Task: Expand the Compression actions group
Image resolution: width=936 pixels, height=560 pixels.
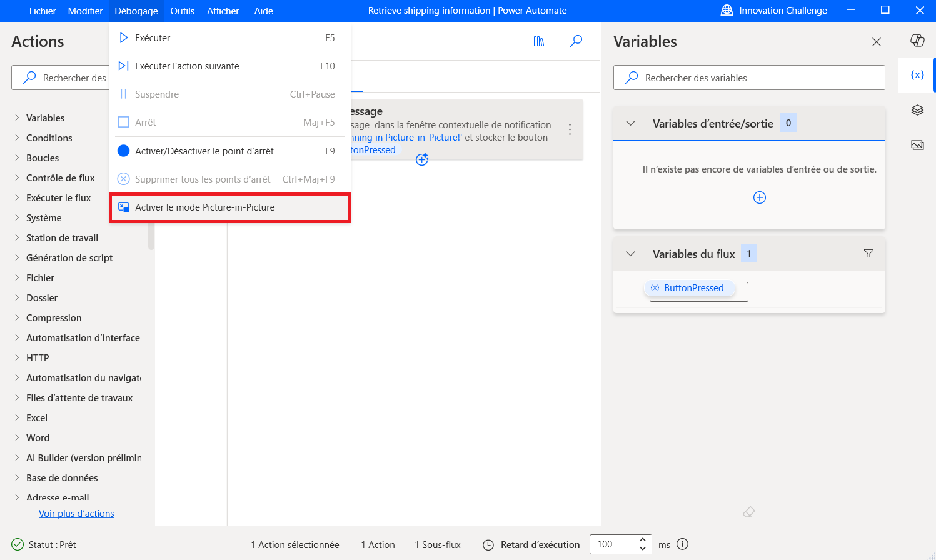Action: [x=18, y=317]
